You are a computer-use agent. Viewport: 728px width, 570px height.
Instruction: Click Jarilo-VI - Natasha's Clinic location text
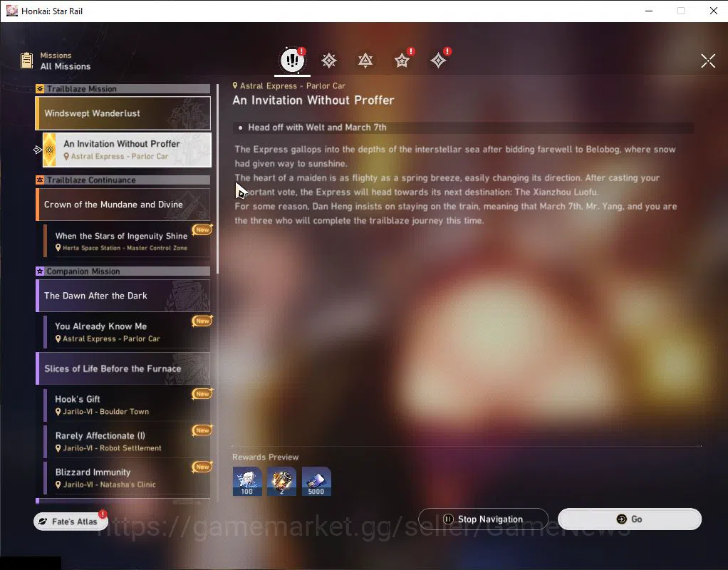pos(109,484)
